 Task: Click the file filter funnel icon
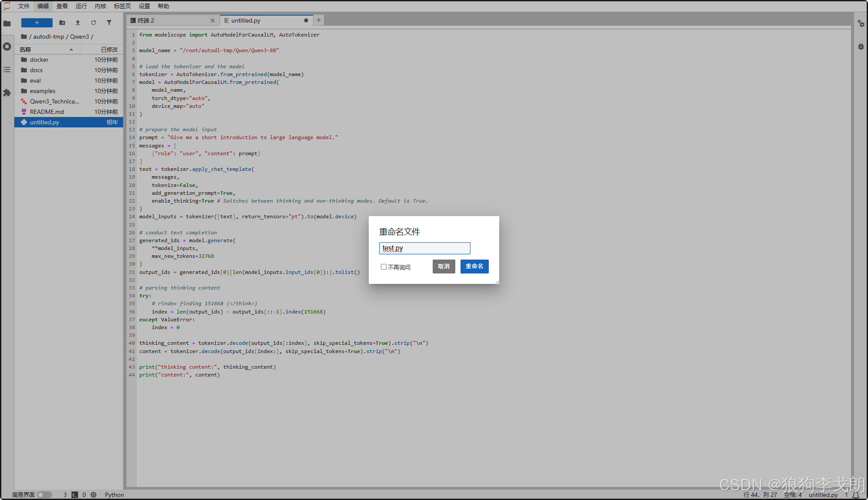tap(109, 23)
